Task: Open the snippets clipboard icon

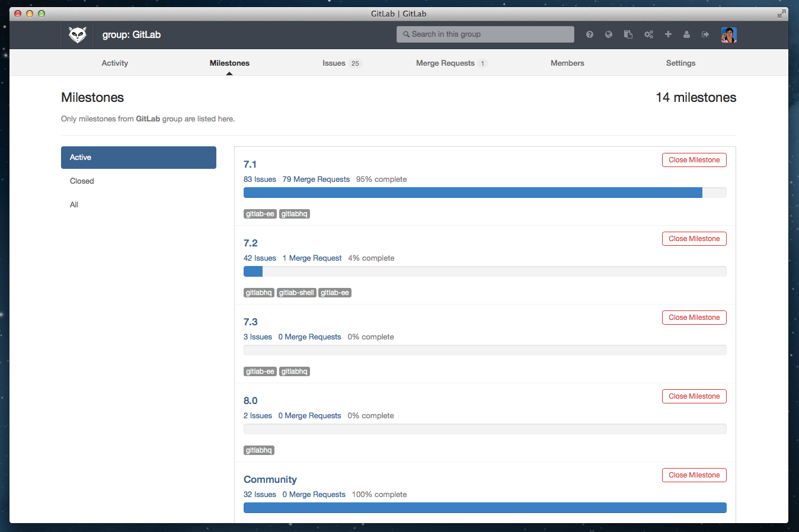Action: tap(628, 34)
